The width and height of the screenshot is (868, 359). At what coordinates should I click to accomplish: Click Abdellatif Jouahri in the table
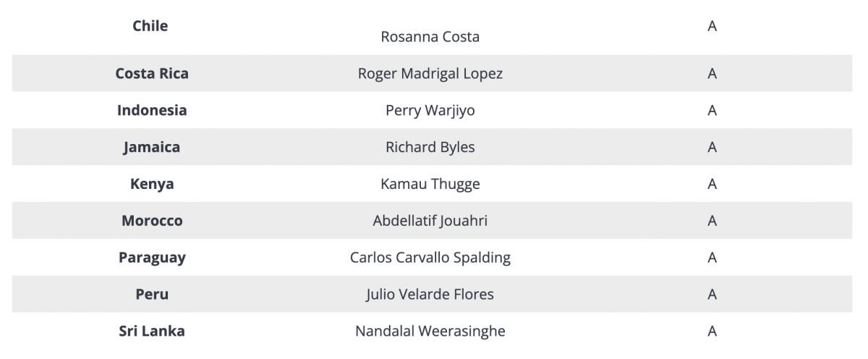tap(430, 221)
